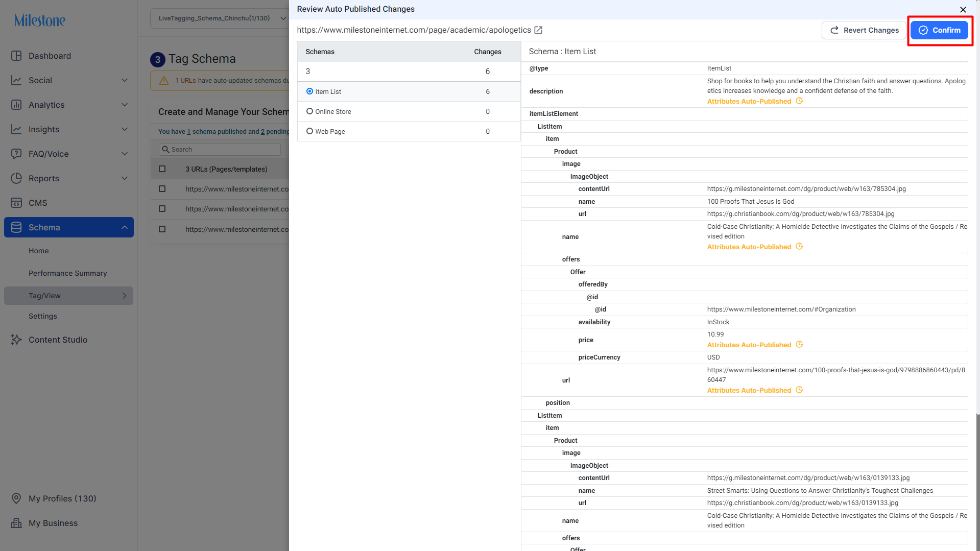Open the LiveTagging_Schema_Chinchu profile dropdown
The width and height of the screenshot is (980, 551).
coord(220,18)
